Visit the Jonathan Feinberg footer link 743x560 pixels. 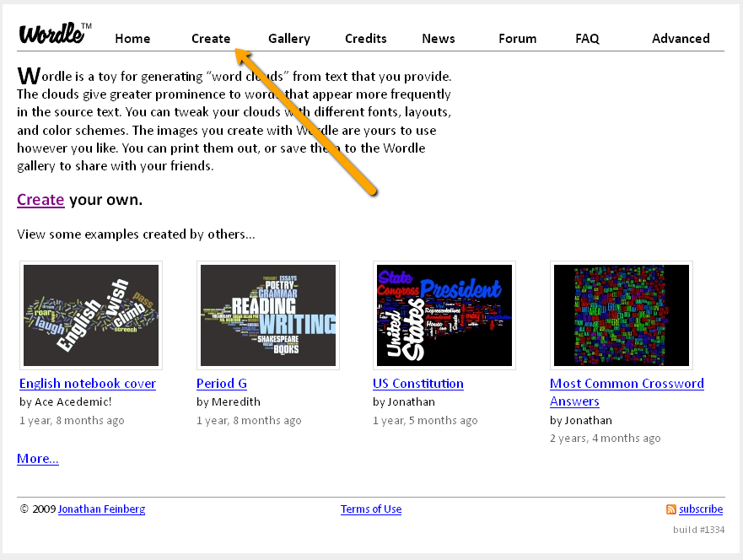click(x=101, y=509)
